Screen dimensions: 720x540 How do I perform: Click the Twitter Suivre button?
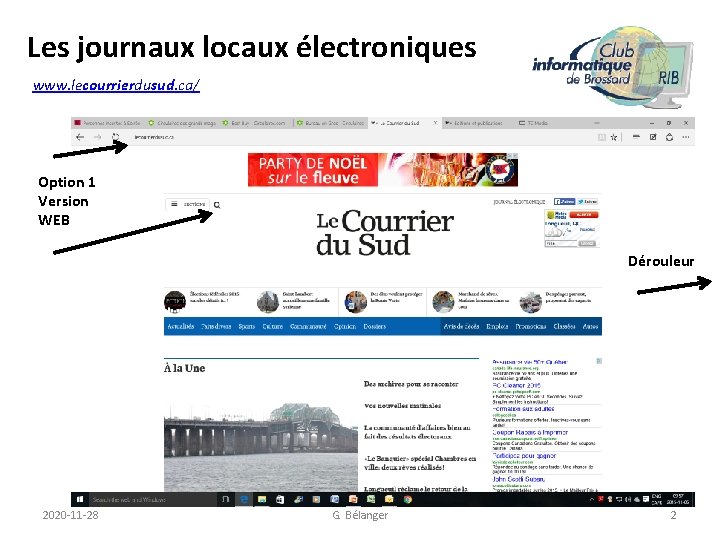(x=587, y=202)
